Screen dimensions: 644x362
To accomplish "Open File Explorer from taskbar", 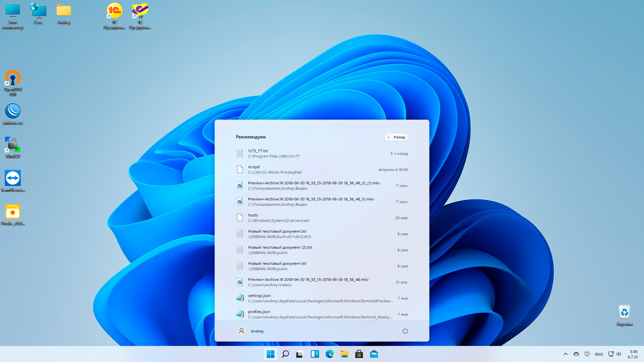I will pyautogui.click(x=344, y=354).
